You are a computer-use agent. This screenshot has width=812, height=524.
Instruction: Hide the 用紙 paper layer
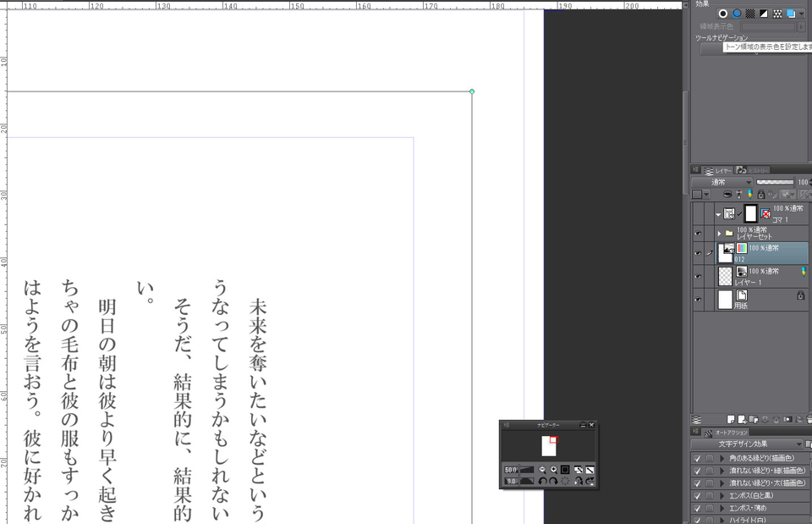tap(698, 299)
